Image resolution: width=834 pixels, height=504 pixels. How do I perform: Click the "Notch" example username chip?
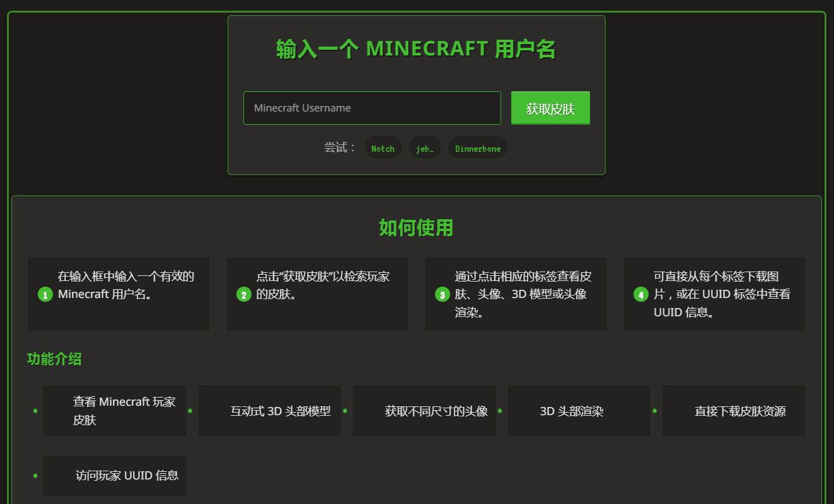383,147
